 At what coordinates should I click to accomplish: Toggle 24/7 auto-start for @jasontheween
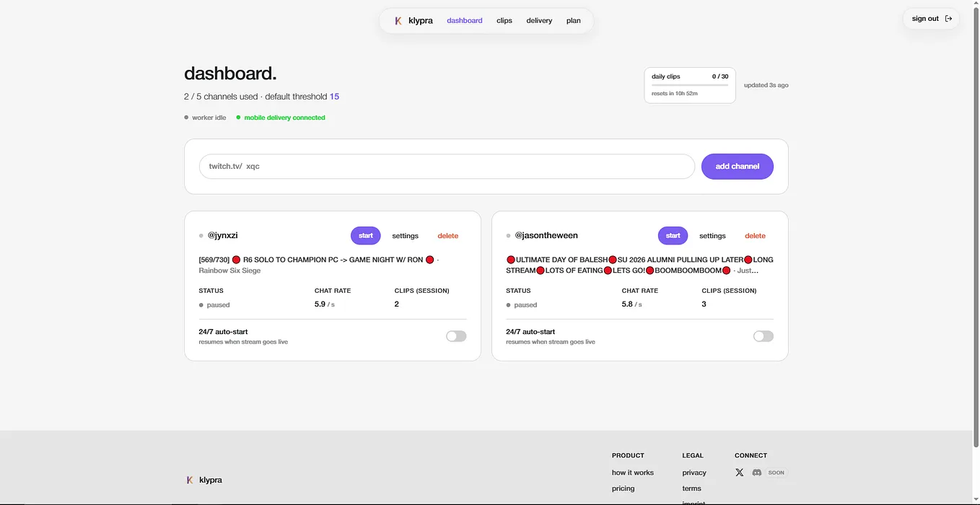pyautogui.click(x=763, y=336)
